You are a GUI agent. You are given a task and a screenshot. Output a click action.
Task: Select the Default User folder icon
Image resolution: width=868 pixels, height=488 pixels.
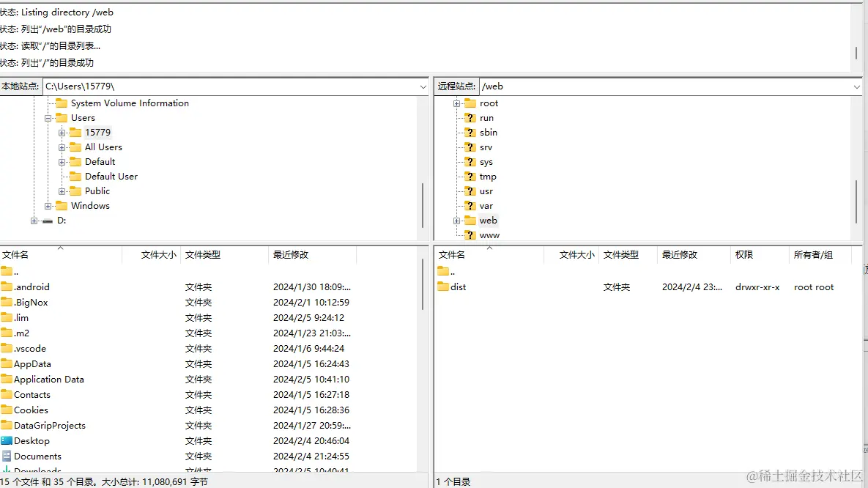click(x=75, y=176)
